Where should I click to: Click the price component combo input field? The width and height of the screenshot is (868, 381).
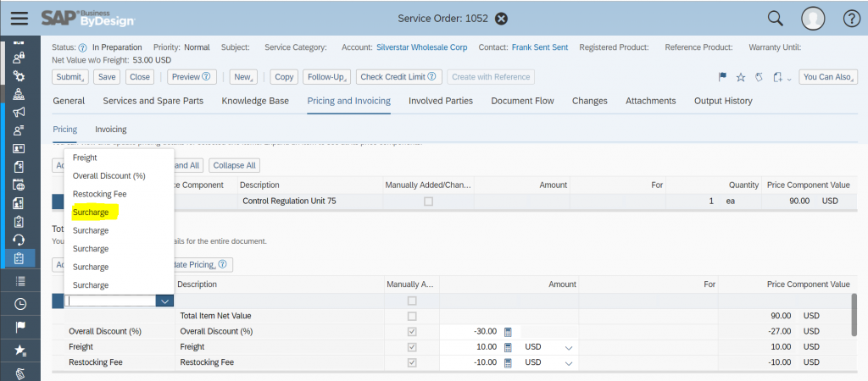(111, 301)
